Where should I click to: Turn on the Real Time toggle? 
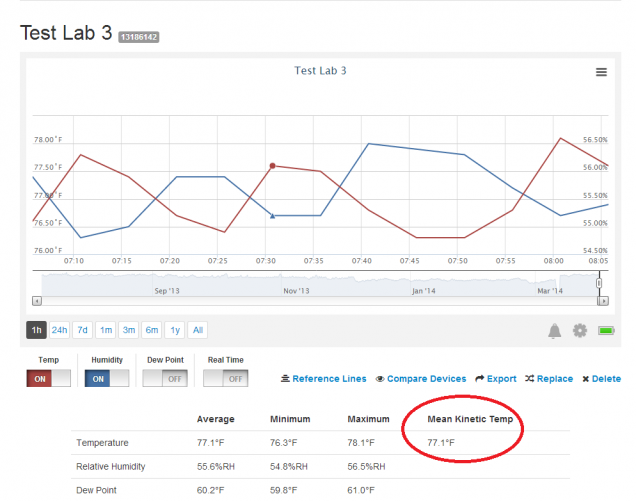(x=226, y=378)
